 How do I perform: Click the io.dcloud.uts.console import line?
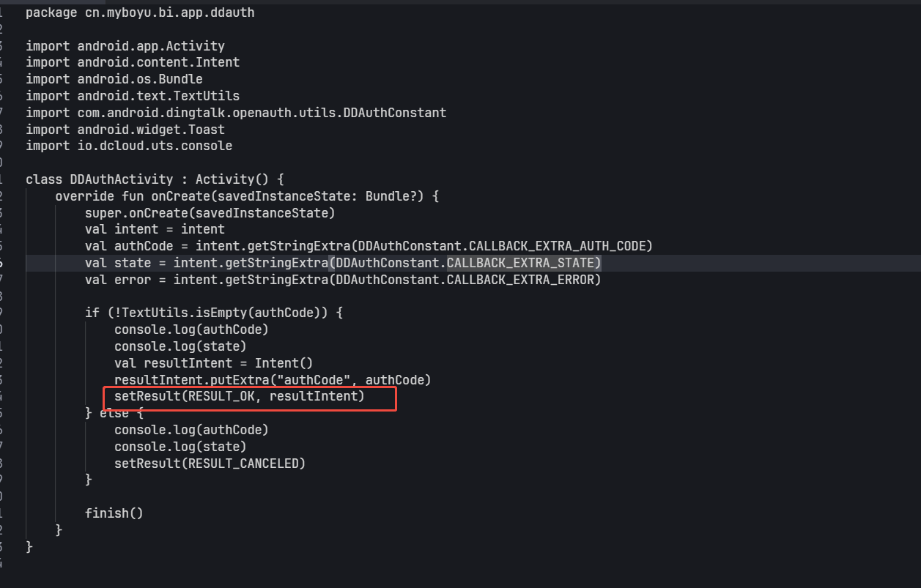click(129, 146)
